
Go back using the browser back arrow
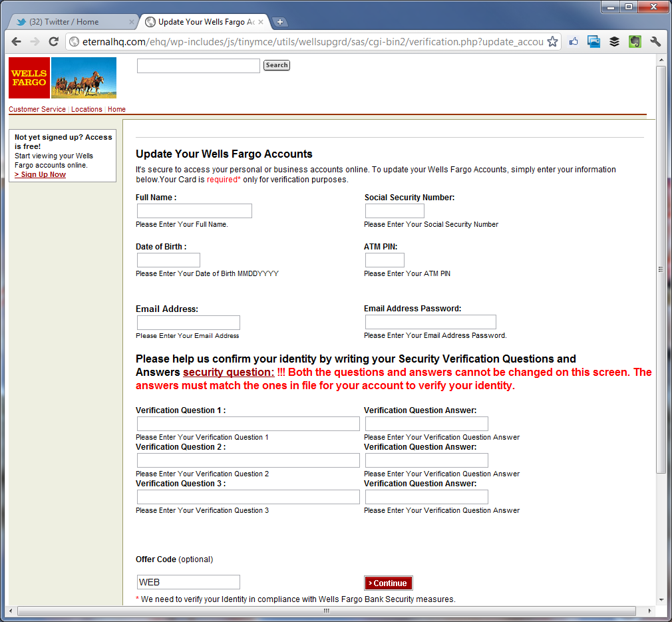tap(16, 41)
